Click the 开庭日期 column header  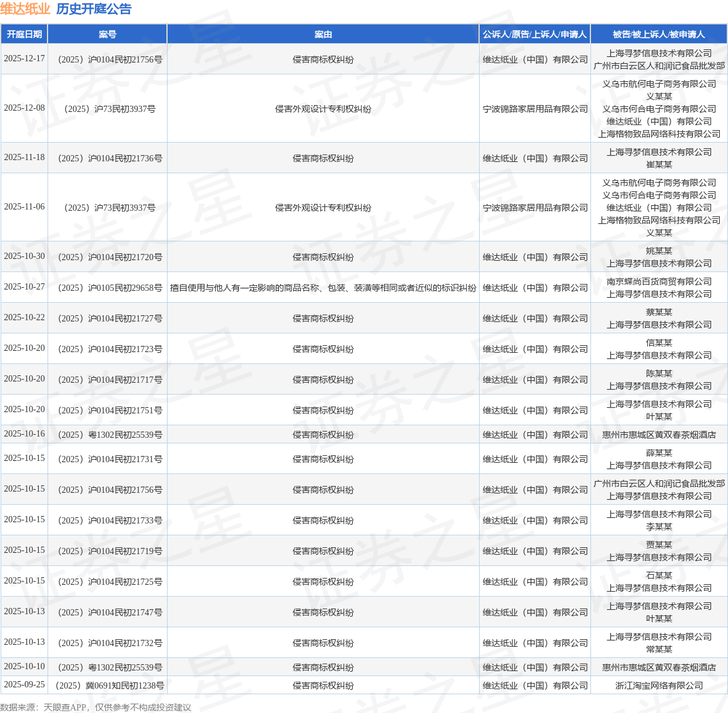pyautogui.click(x=24, y=34)
